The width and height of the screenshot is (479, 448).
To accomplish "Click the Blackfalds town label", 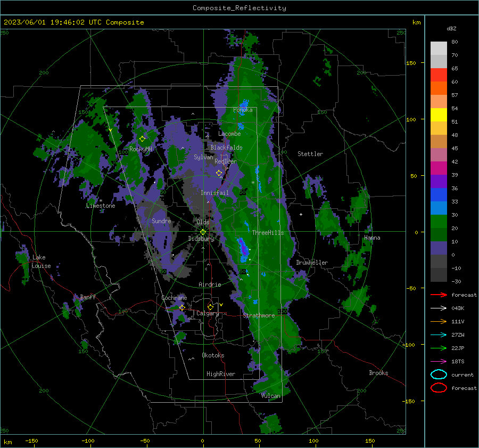I will [226, 148].
